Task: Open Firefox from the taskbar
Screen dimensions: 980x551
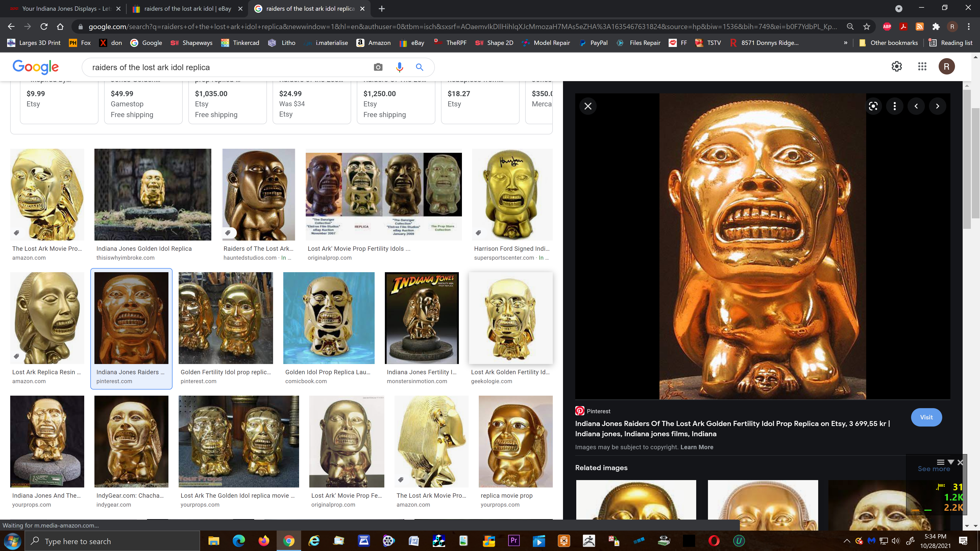Action: coord(263,541)
